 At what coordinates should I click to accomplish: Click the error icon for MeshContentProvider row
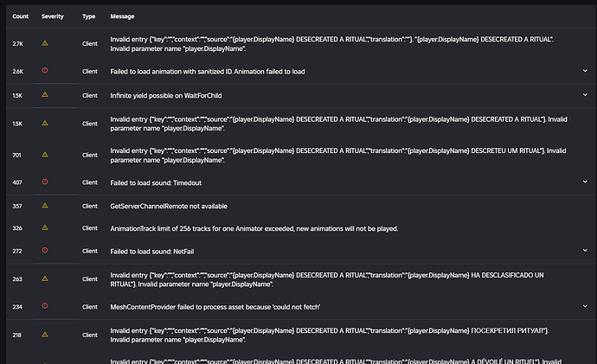click(45, 305)
